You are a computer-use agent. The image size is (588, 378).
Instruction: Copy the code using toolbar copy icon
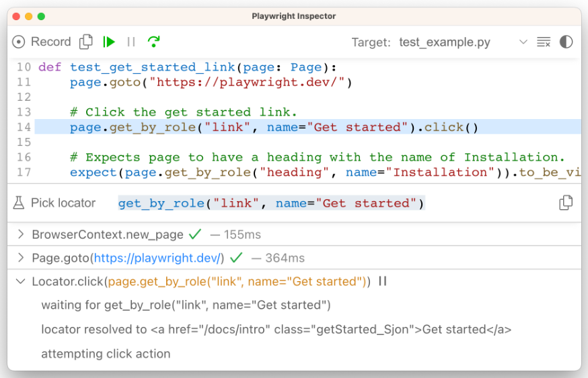pyautogui.click(x=86, y=42)
